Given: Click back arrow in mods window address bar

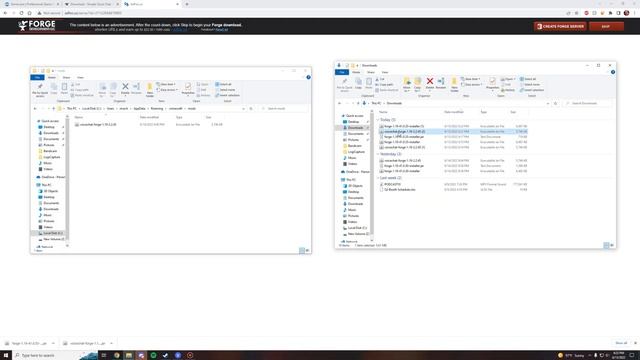Looking at the screenshot, I should [x=35, y=109].
